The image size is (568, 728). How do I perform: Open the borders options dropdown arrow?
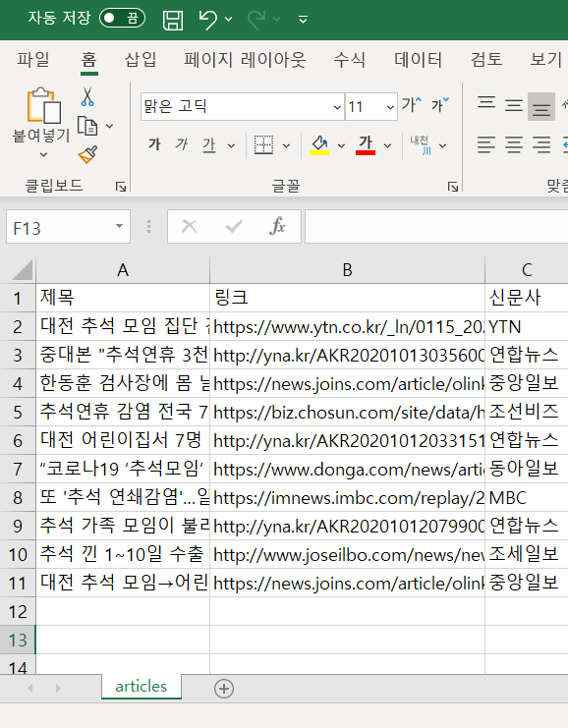pos(287,145)
